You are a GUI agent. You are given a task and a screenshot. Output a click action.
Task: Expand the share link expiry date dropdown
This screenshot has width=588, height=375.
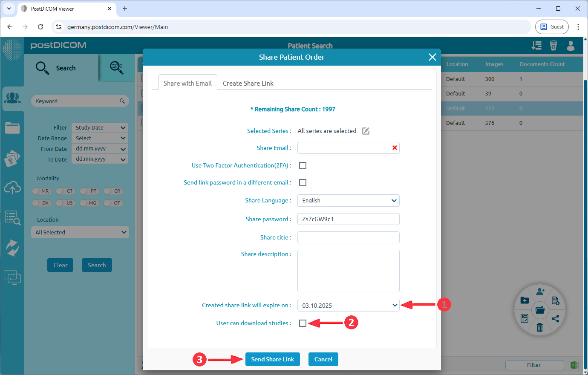click(348, 305)
